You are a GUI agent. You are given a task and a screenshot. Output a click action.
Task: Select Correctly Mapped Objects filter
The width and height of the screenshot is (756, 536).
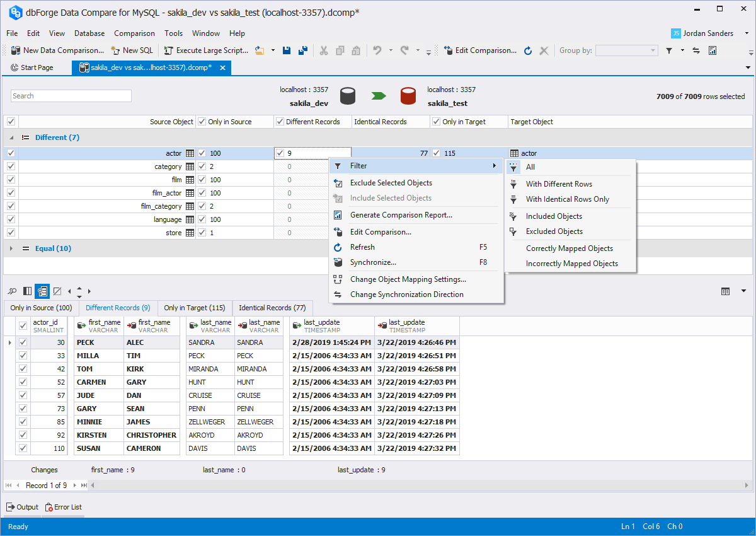click(x=571, y=248)
